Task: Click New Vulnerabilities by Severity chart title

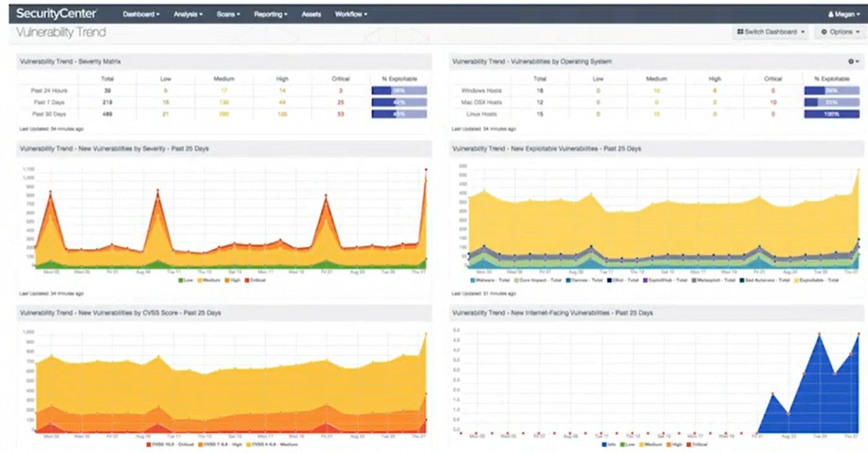Action: pyautogui.click(x=114, y=149)
